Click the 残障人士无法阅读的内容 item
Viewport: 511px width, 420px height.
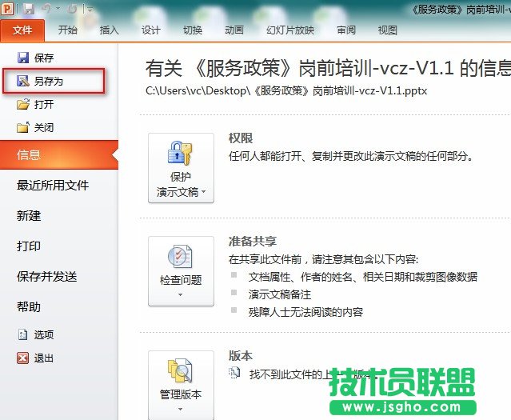pyautogui.click(x=305, y=312)
